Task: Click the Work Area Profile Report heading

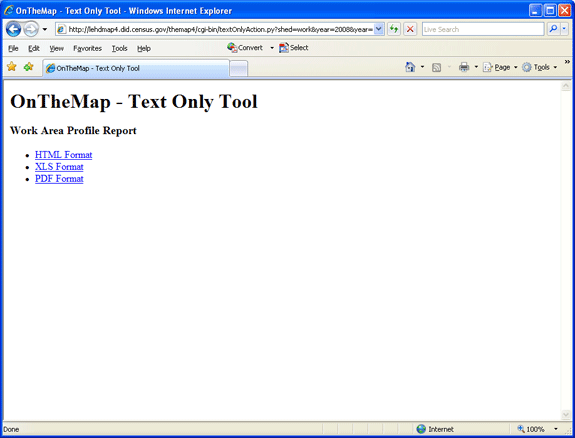Action: tap(73, 131)
